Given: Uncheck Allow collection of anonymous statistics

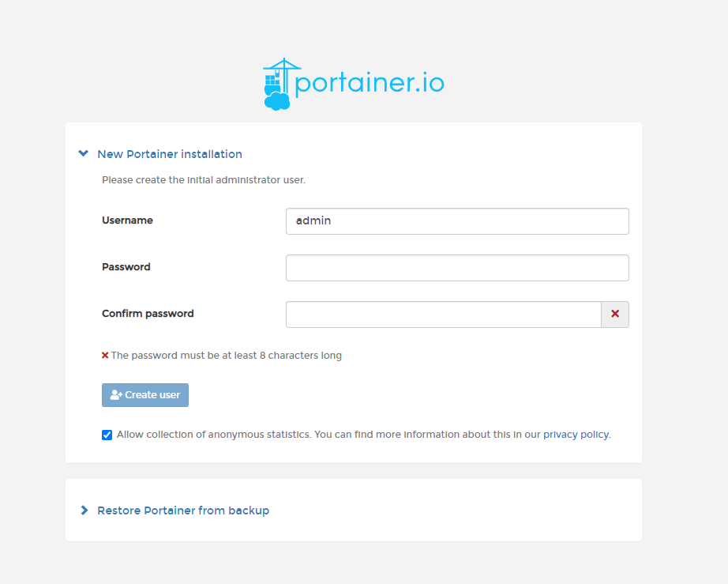Looking at the screenshot, I should pos(107,435).
